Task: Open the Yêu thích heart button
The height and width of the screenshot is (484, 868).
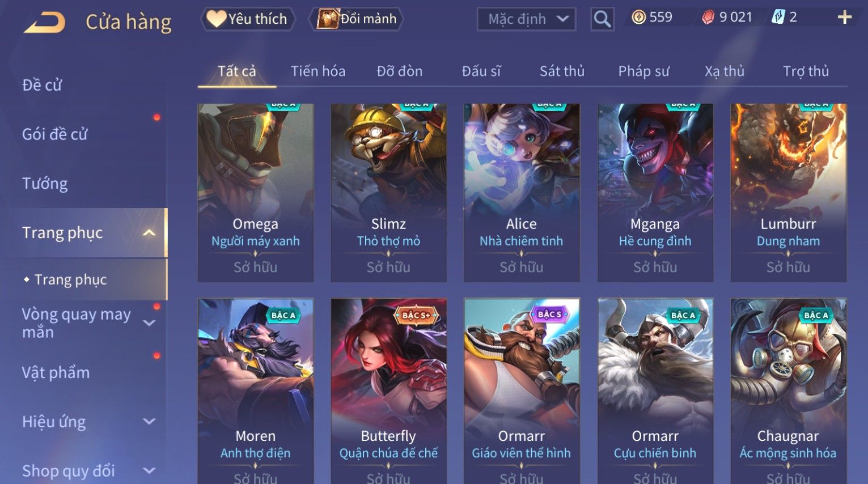Action: click(x=248, y=19)
